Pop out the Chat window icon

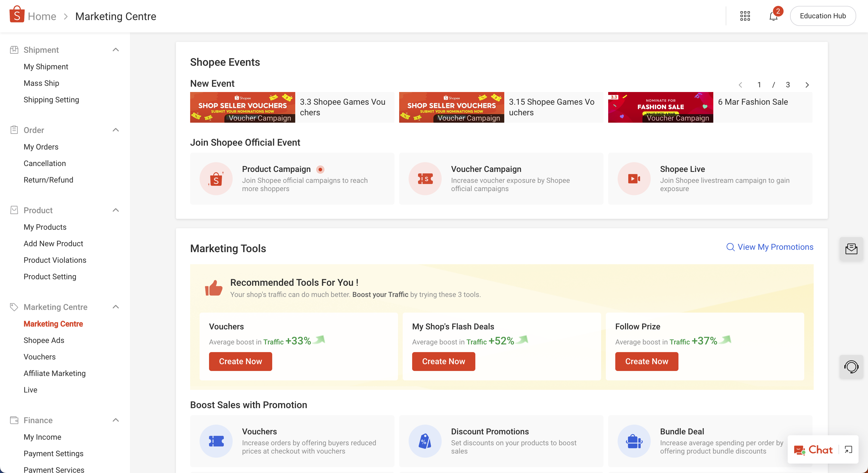(x=848, y=449)
